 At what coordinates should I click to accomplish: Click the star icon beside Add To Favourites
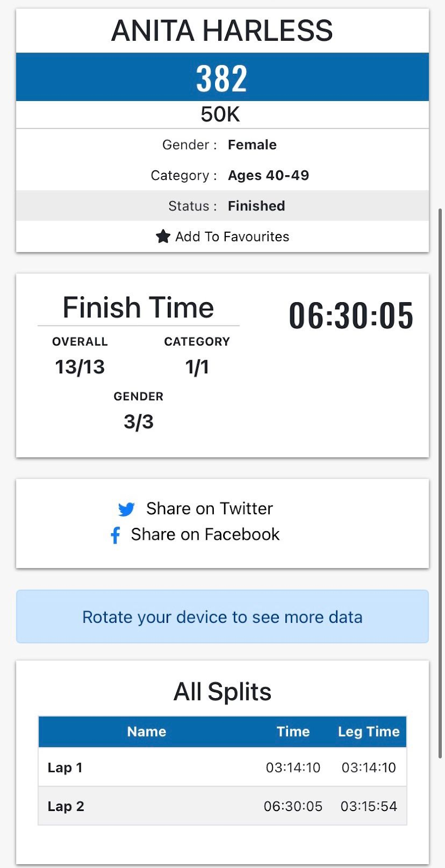tap(163, 237)
